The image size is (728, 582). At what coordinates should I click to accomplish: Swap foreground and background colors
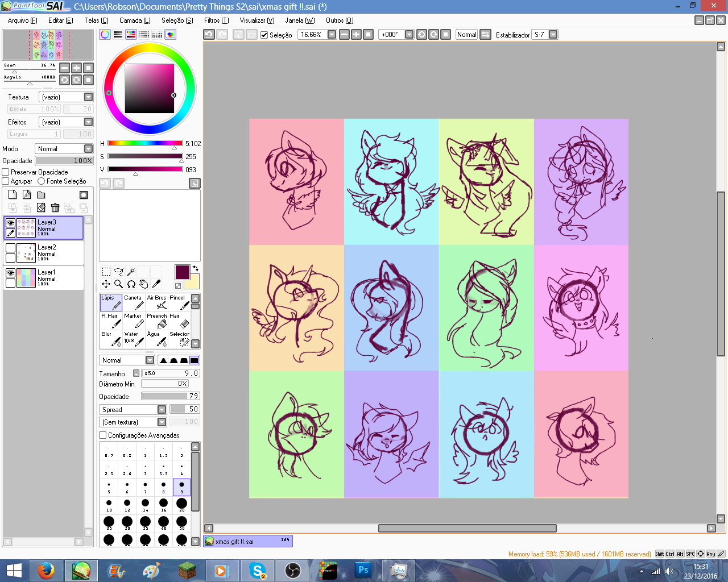coord(195,268)
